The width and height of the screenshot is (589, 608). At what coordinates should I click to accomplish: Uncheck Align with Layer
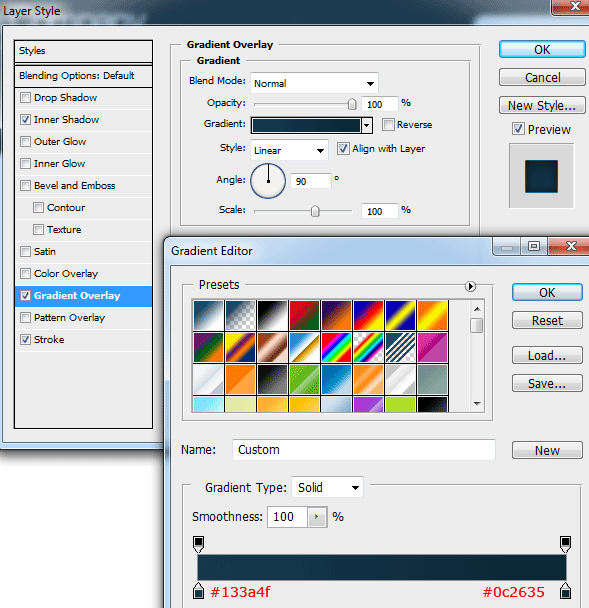coord(343,149)
